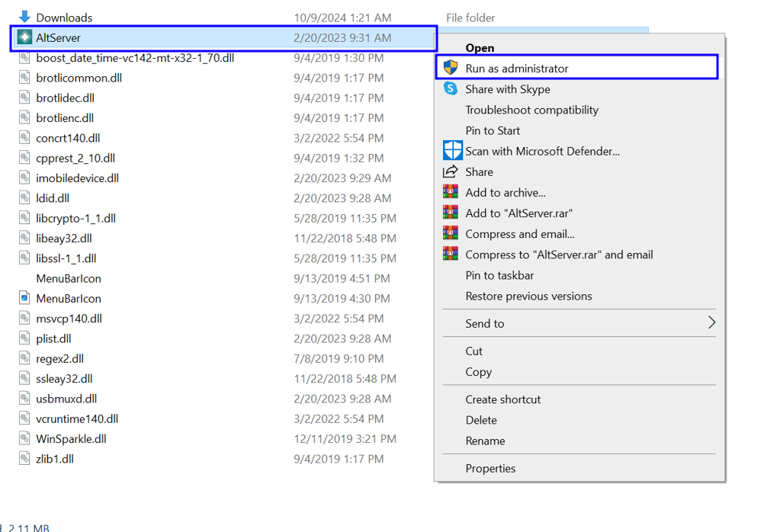Select Add to "AltServer.rar"
This screenshot has height=532, width=761.
(x=519, y=213)
